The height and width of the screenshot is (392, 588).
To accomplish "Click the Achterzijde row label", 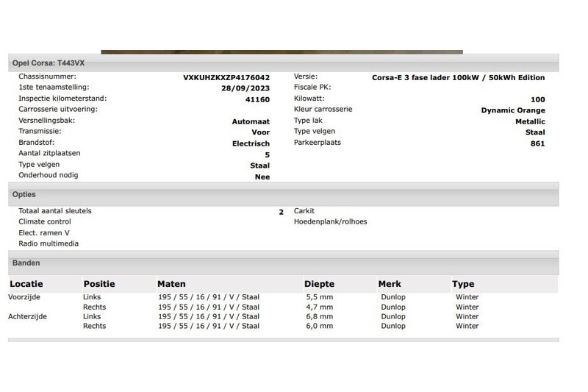I will coord(26,316).
